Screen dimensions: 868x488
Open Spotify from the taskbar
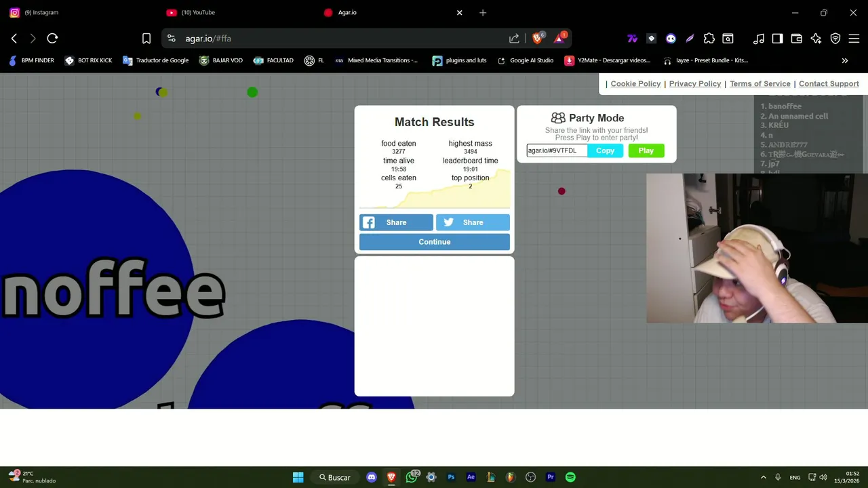coord(570,477)
